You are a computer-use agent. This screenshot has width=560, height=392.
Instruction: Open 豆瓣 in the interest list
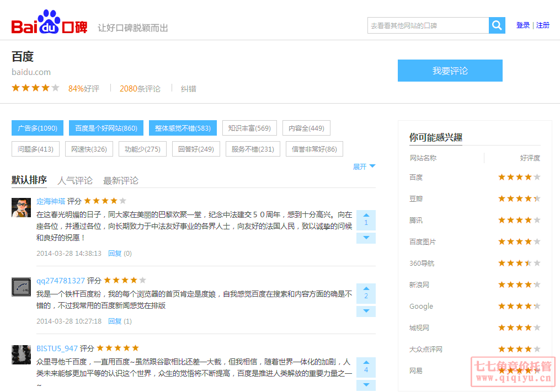[415, 199]
